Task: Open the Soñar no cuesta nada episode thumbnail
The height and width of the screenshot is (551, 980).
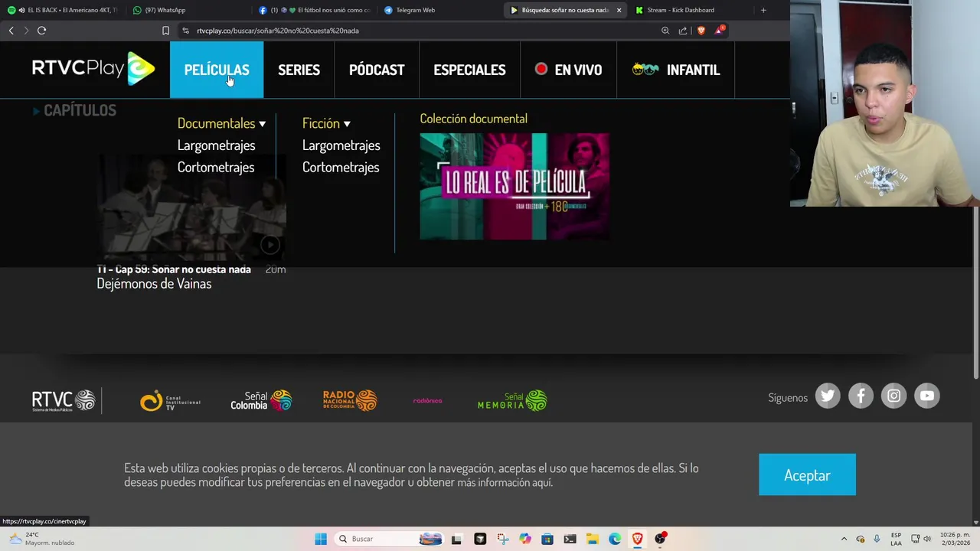Action: click(x=191, y=208)
